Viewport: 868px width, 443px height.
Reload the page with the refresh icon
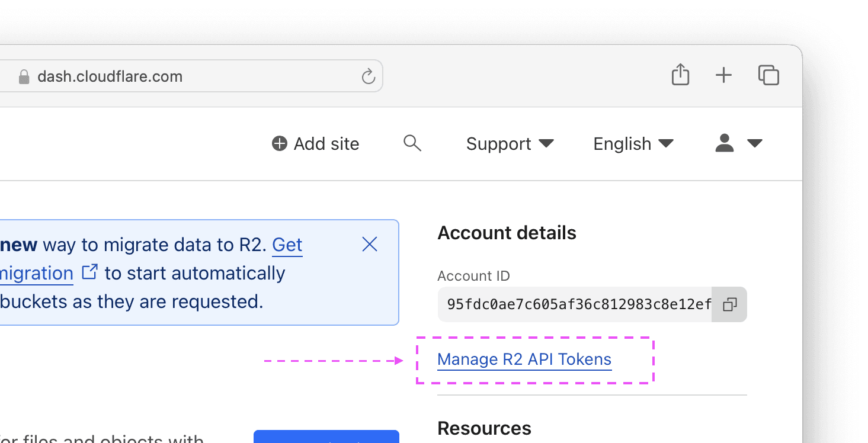(369, 76)
